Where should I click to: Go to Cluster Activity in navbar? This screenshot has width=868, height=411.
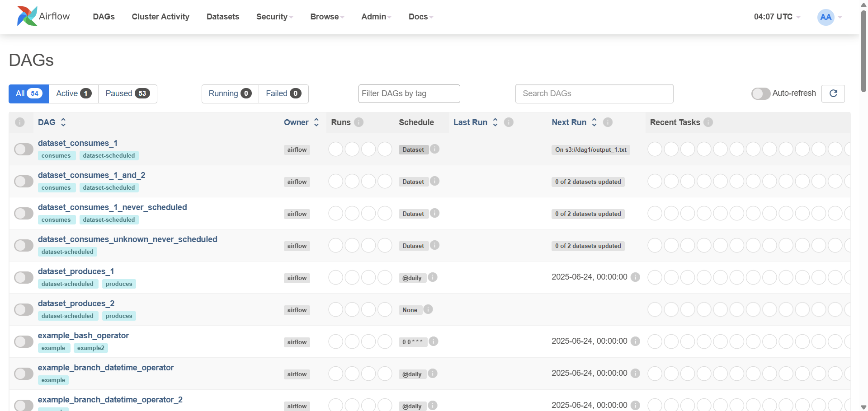point(160,17)
